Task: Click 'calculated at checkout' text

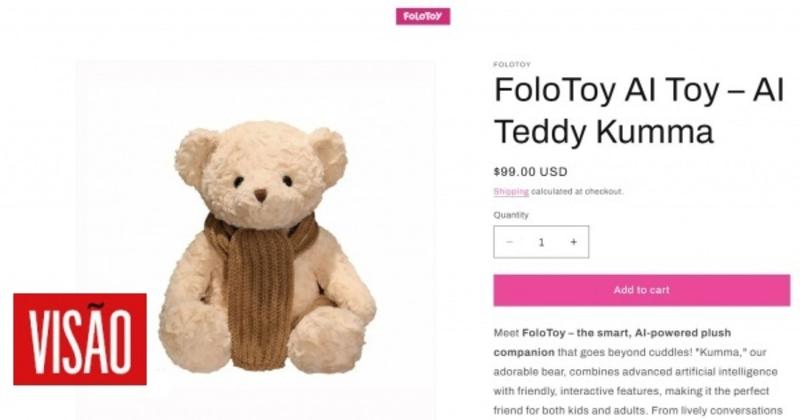Action: coord(577,191)
